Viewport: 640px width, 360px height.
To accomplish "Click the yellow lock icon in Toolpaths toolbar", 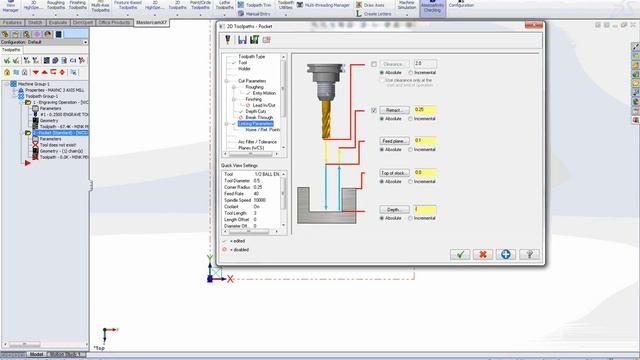I will (x=7, y=72).
